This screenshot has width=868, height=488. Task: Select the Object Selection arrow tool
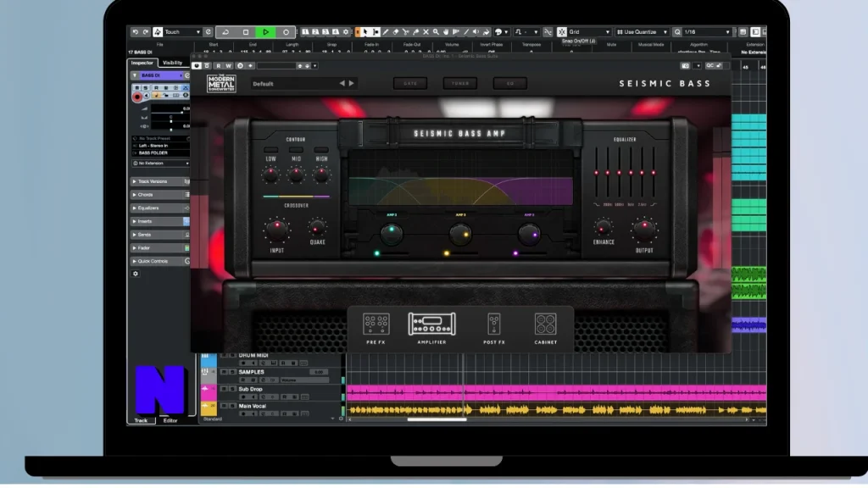click(x=365, y=32)
